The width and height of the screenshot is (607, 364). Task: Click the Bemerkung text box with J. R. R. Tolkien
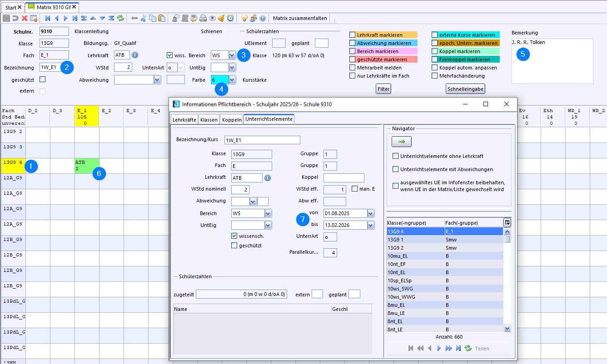coord(552,61)
